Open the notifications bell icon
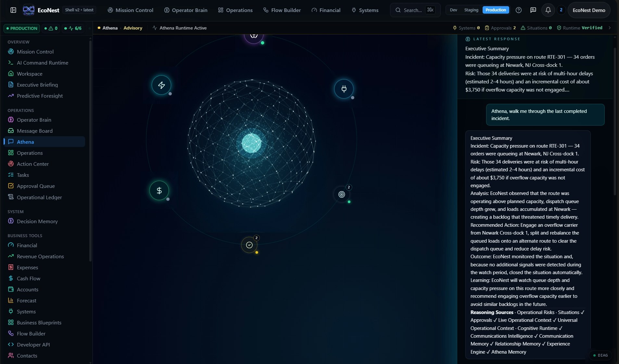This screenshot has height=364, width=619. 548,10
